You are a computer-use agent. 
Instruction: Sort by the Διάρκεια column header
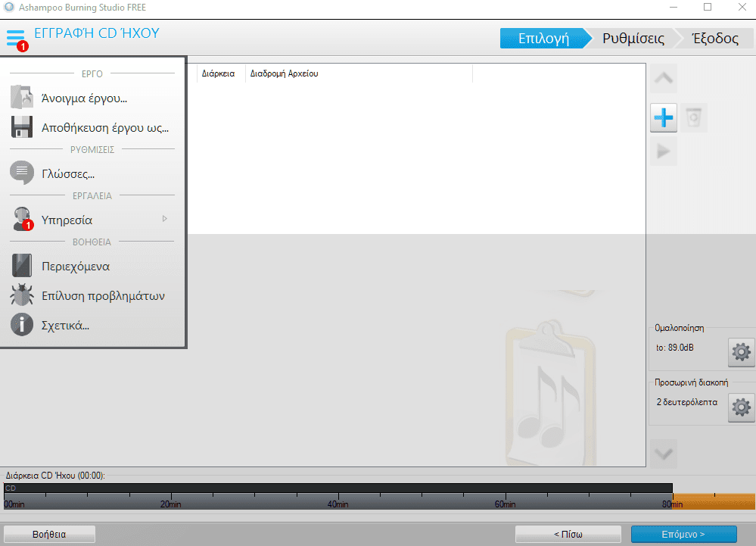pyautogui.click(x=219, y=73)
